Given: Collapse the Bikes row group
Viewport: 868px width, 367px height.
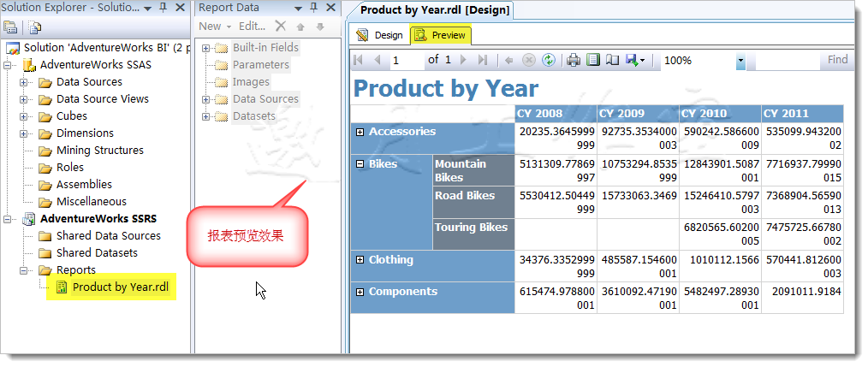Looking at the screenshot, I should pyautogui.click(x=360, y=164).
